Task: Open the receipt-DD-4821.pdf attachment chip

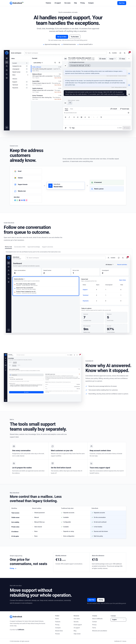Action: pos(80,65)
